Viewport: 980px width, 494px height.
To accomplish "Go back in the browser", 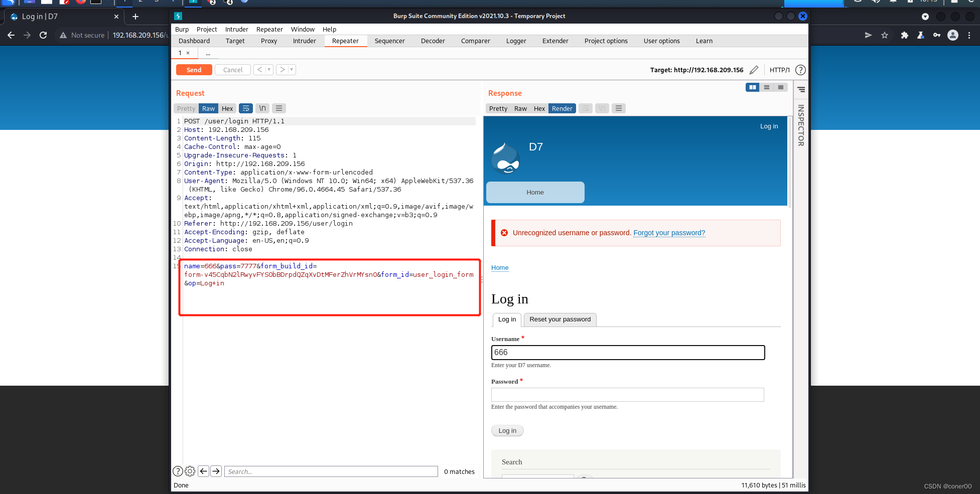I will [11, 35].
